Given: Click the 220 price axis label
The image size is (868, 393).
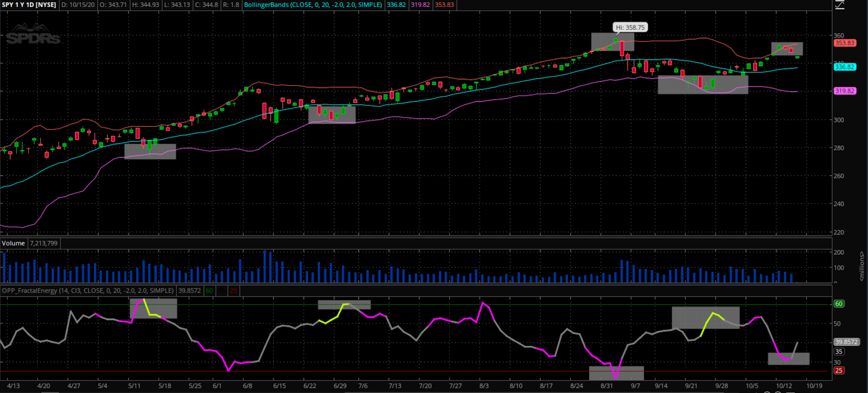Looking at the screenshot, I should tap(839, 232).
